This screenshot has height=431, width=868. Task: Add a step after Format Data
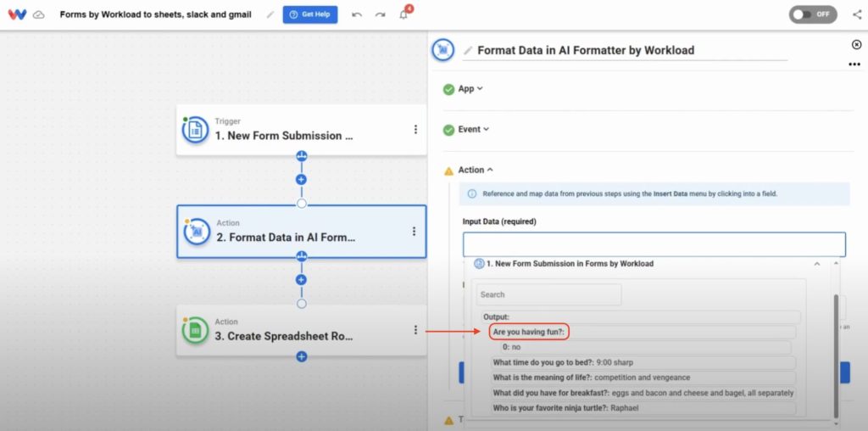pyautogui.click(x=301, y=280)
